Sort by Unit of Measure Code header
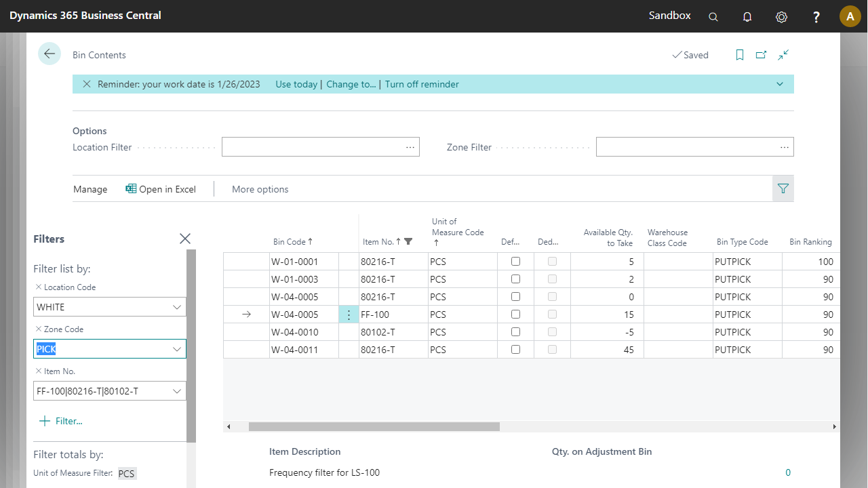This screenshot has height=488, width=868. point(458,232)
